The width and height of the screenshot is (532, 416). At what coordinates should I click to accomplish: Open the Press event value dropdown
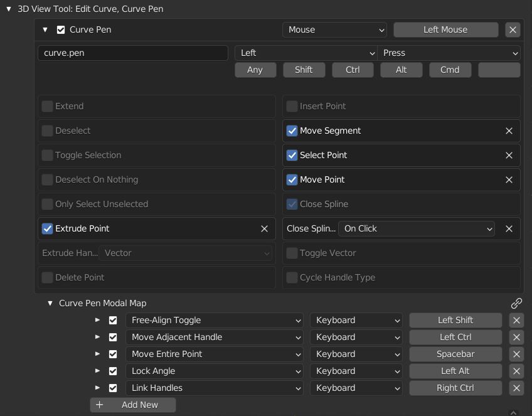pos(449,53)
